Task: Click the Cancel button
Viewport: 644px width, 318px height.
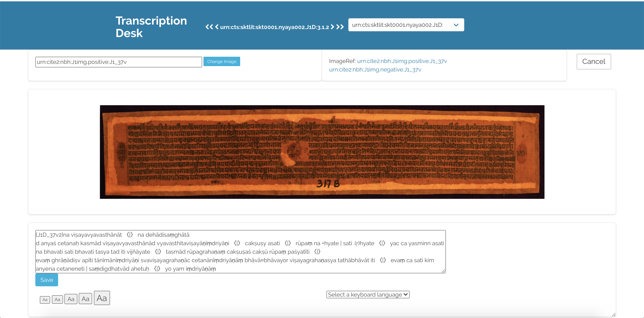Action: click(594, 62)
